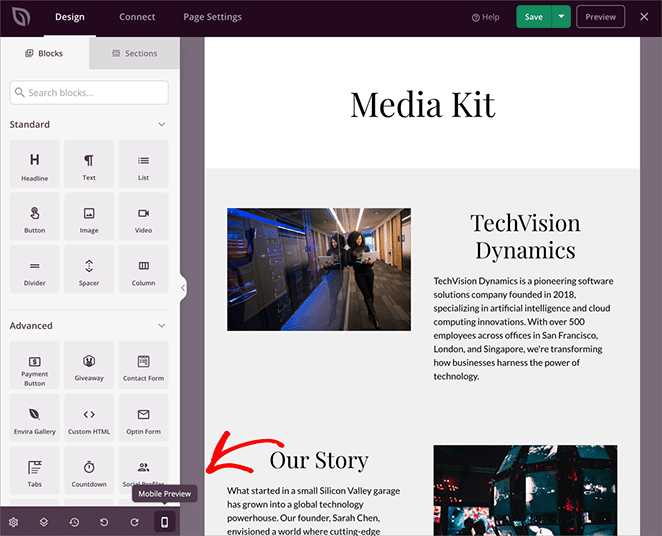Open the layout navigation layers icon

(x=44, y=522)
